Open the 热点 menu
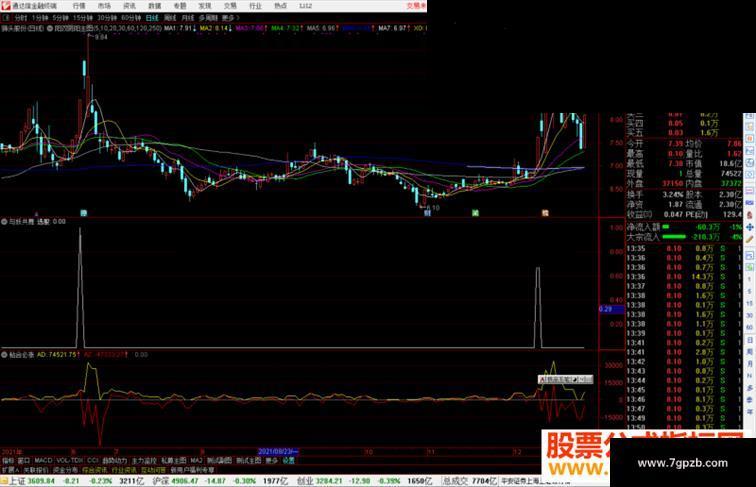The height and width of the screenshot is (487, 756). point(280,6)
